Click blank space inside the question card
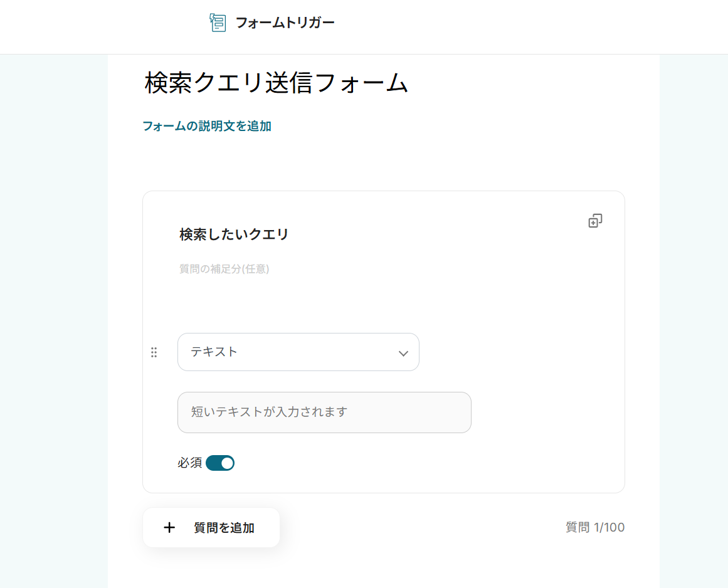This screenshot has height=588, width=728. 533,301
